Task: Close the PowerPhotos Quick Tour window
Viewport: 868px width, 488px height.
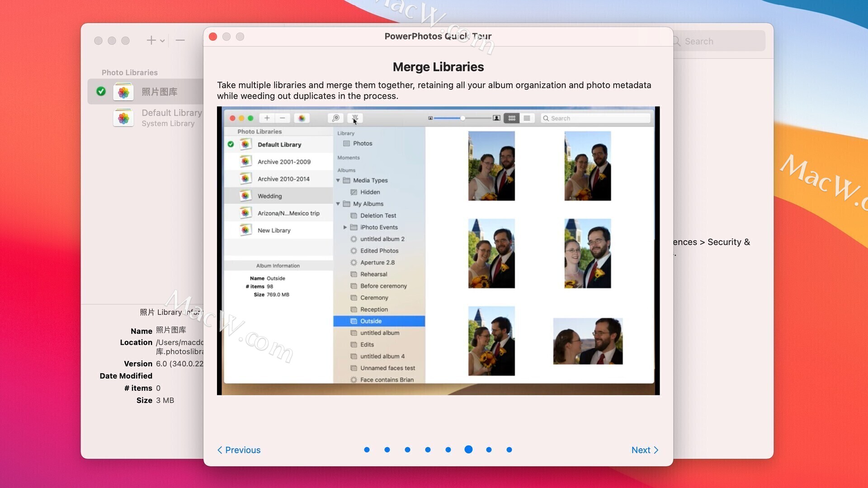Action: coord(213,37)
